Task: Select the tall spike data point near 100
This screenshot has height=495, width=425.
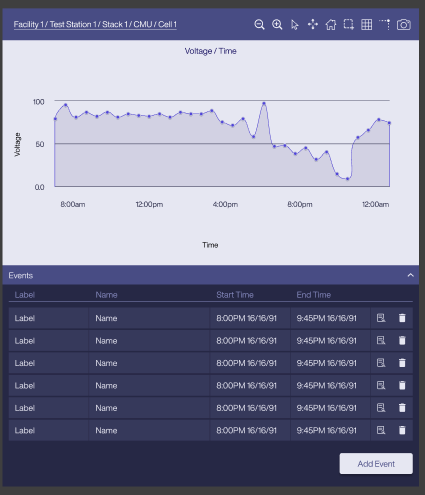Action: pyautogui.click(x=264, y=103)
